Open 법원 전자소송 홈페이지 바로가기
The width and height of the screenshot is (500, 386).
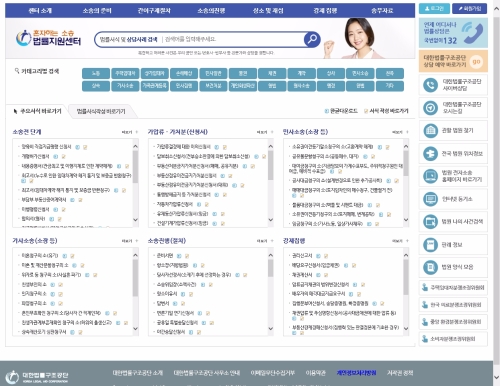click(453, 176)
